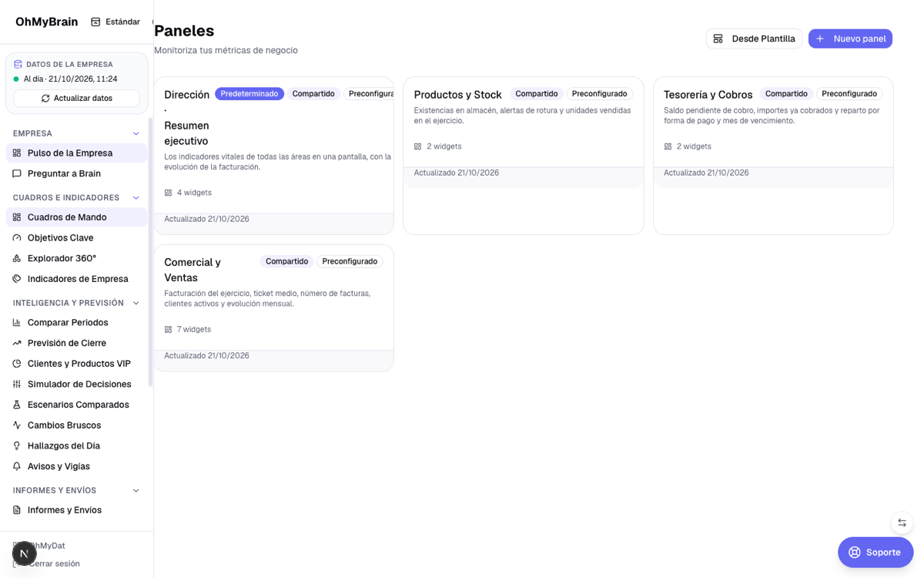Click the sidebar vertical scrollbar
Image resolution: width=924 pixels, height=578 pixels.
click(151, 252)
